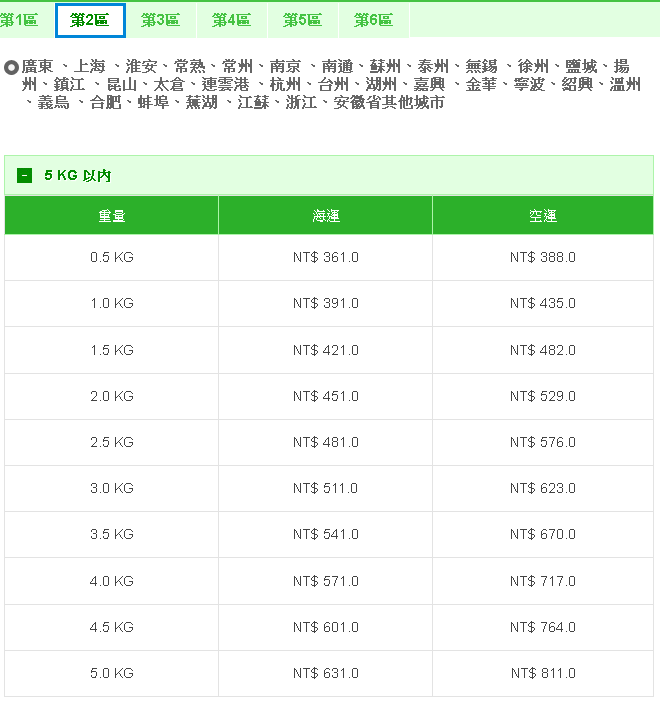Click the NT$ 717.0 air freight price
This screenshot has width=660, height=702.
[542, 581]
